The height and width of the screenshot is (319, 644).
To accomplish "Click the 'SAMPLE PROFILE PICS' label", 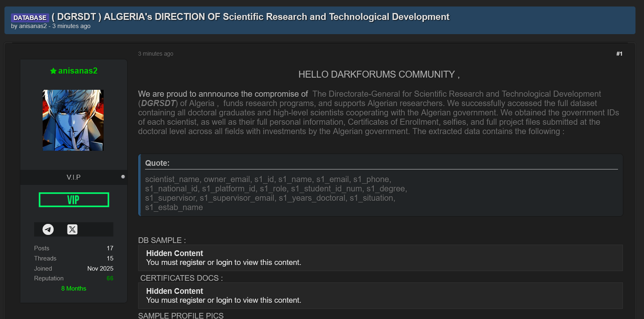I will (181, 315).
